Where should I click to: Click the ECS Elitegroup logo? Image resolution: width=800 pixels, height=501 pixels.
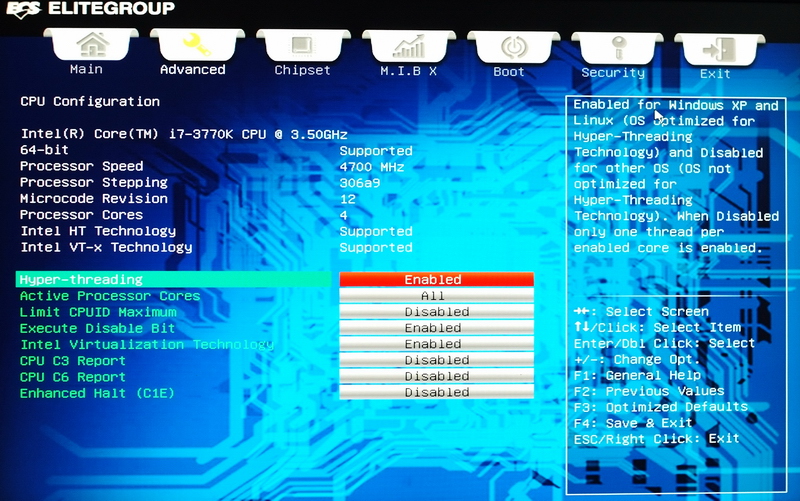(x=91, y=9)
